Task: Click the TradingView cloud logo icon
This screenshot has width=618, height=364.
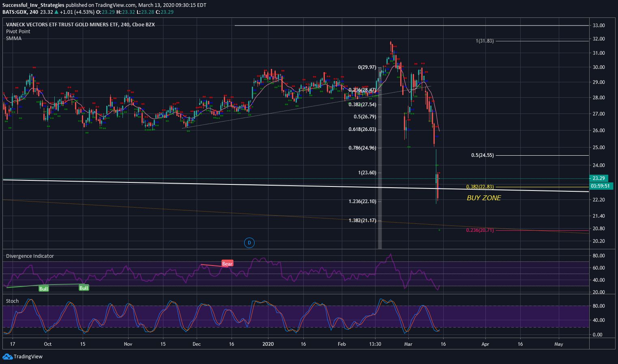Action: pyautogui.click(x=7, y=357)
